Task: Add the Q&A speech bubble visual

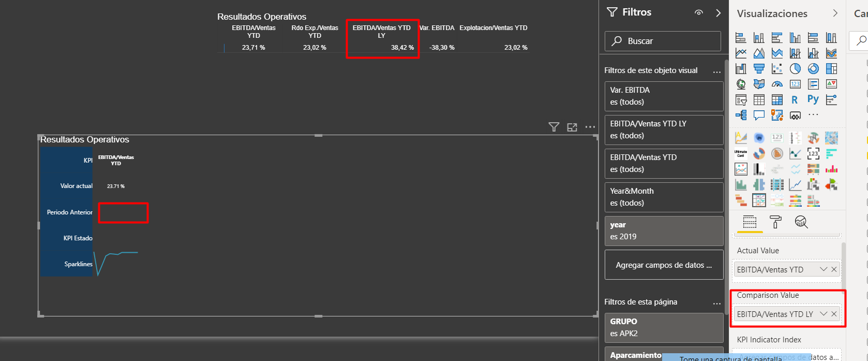Action: point(759,115)
